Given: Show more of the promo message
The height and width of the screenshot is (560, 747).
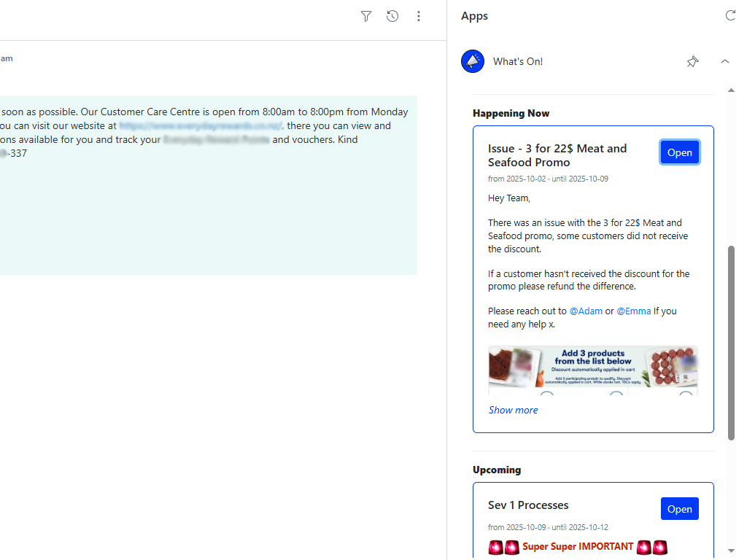Looking at the screenshot, I should tap(513, 410).
